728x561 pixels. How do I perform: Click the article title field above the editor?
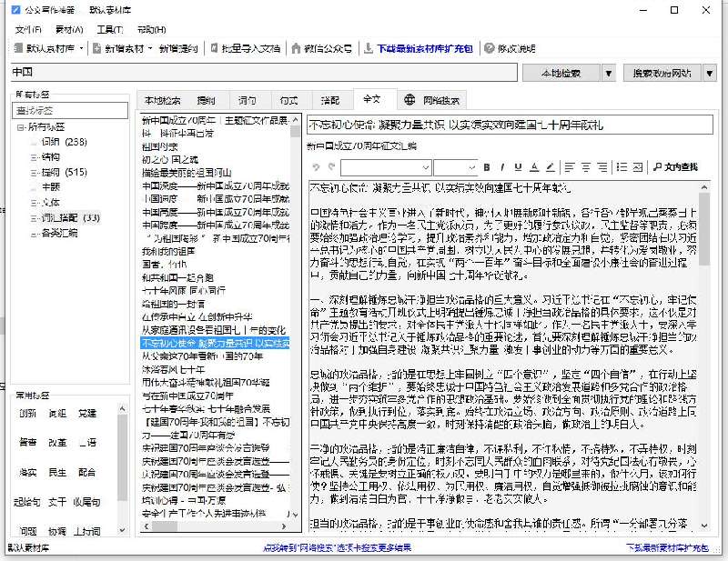(510, 125)
